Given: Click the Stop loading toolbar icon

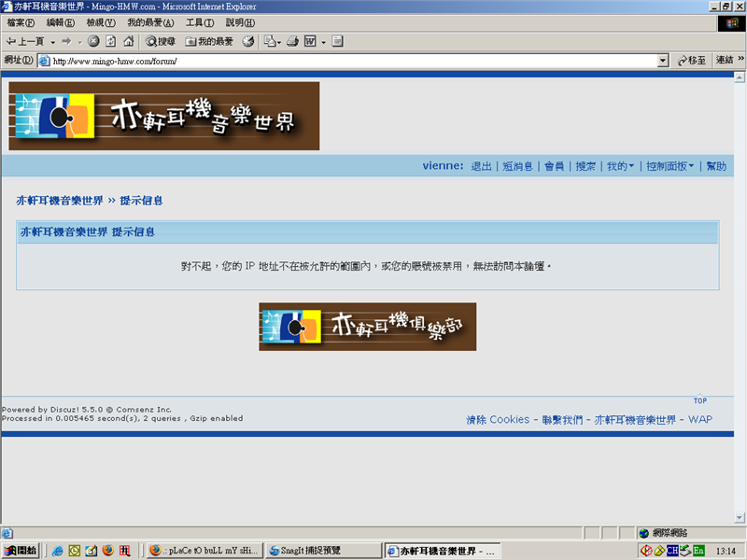Looking at the screenshot, I should coord(94,41).
